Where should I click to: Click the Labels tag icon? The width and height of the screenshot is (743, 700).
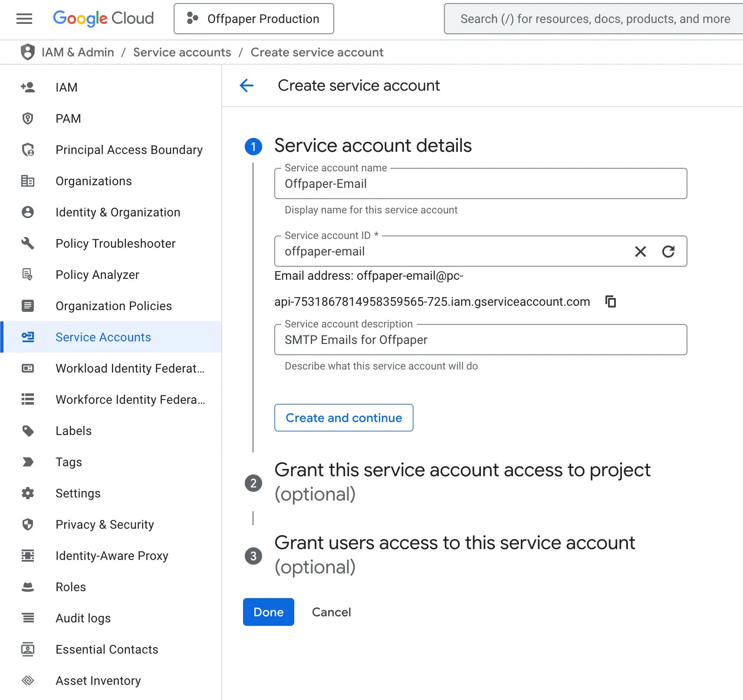(28, 431)
